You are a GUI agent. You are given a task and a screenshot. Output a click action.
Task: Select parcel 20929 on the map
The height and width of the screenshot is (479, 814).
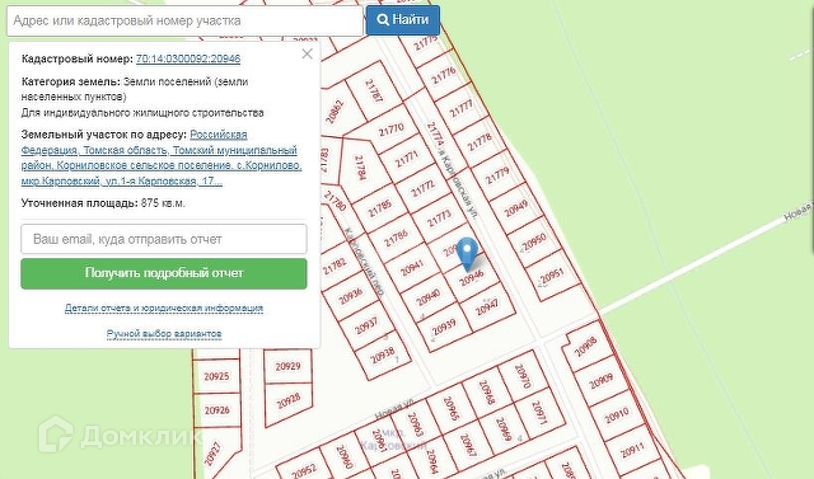[288, 366]
